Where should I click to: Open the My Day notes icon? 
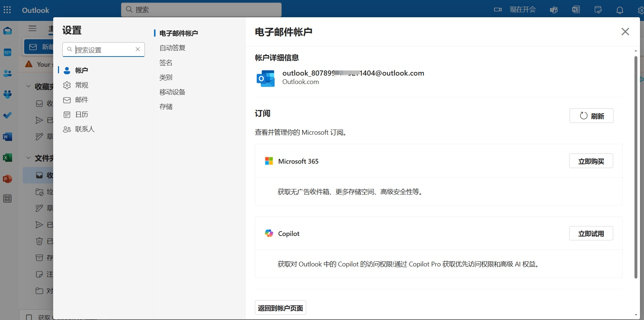[x=598, y=10]
